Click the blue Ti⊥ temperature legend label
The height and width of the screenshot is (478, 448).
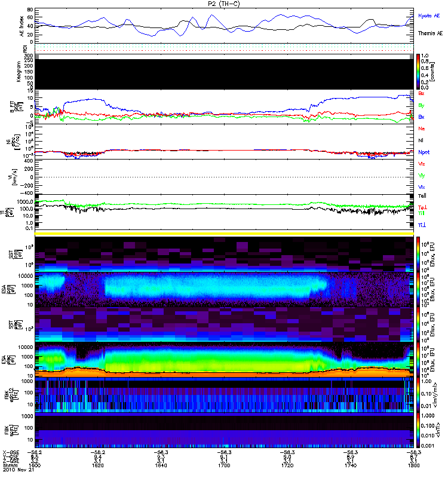422,225
